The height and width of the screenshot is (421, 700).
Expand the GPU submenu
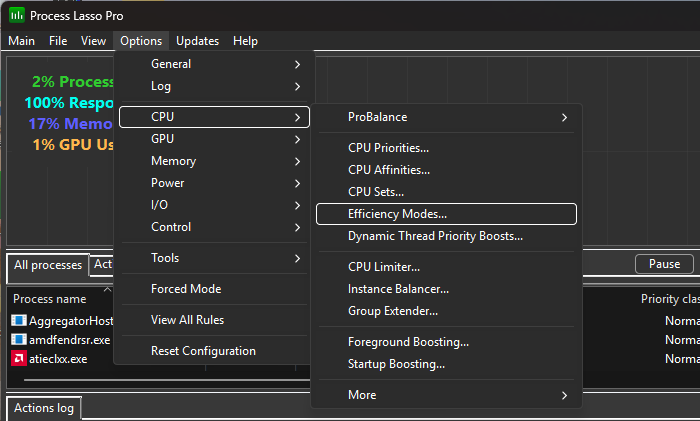[214, 139]
